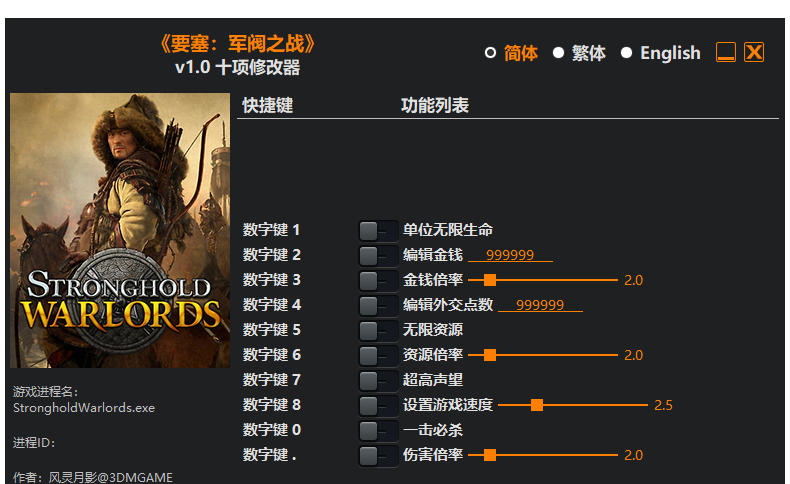Click 编辑外交点数 value field 999999
Screen dimensions: 790x484
click(x=540, y=305)
